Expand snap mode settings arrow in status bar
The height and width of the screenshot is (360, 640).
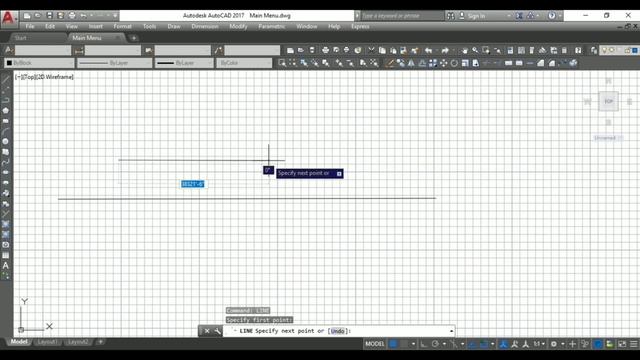pyautogui.click(x=413, y=344)
